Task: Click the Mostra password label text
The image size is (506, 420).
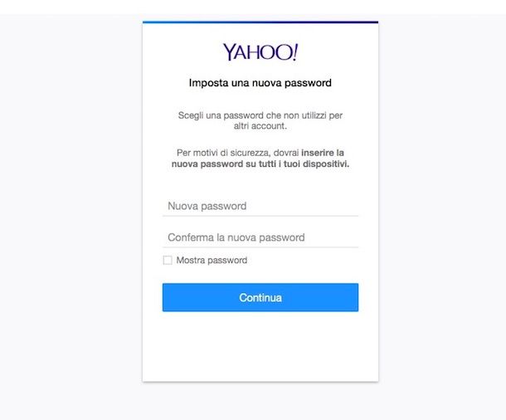Action: pos(212,260)
